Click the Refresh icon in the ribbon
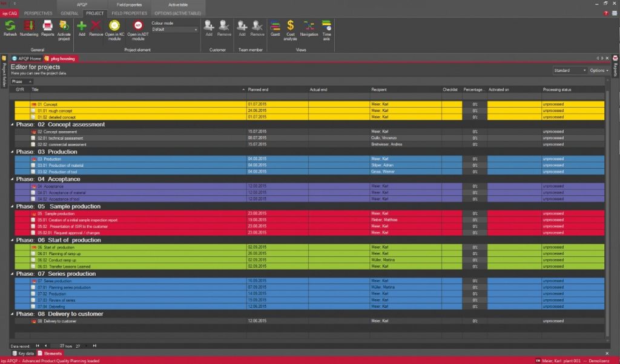 coord(10,27)
